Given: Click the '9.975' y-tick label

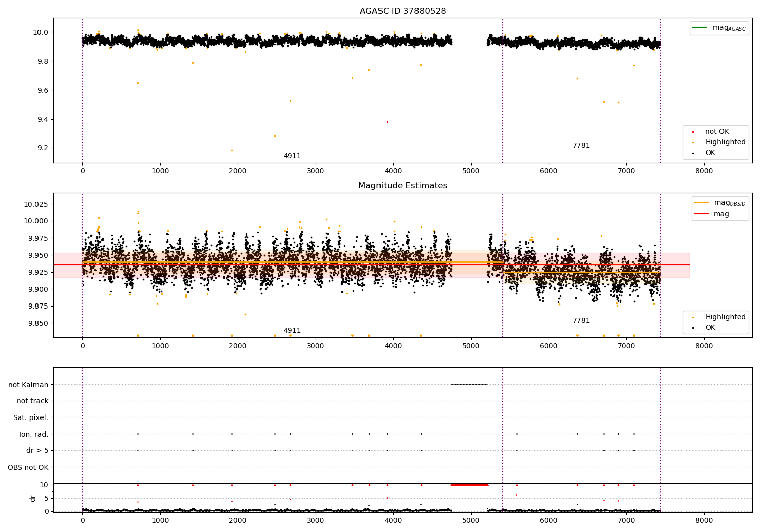Looking at the screenshot, I should click(39, 238).
